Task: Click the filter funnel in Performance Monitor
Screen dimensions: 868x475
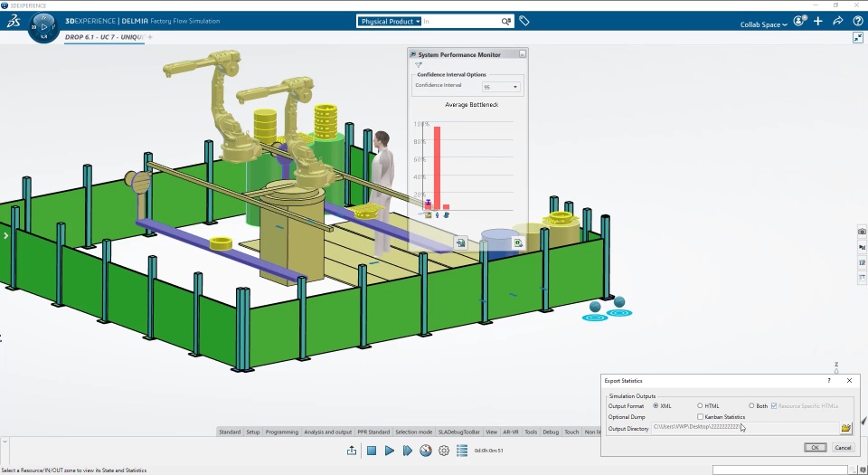Action: click(419, 65)
